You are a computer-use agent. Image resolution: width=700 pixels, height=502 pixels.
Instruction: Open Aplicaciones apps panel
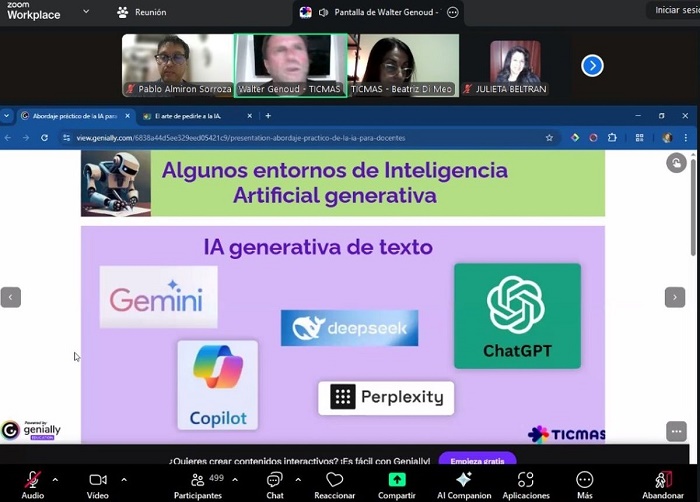[526, 481]
